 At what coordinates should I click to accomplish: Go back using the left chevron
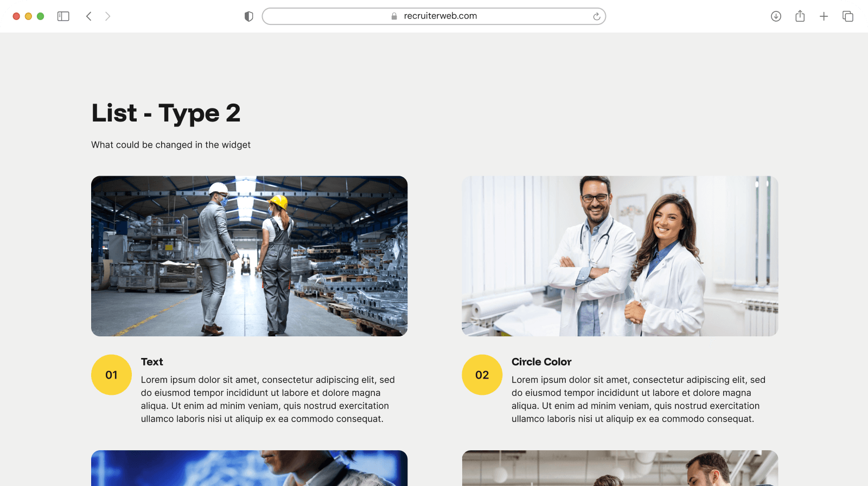[x=89, y=16]
